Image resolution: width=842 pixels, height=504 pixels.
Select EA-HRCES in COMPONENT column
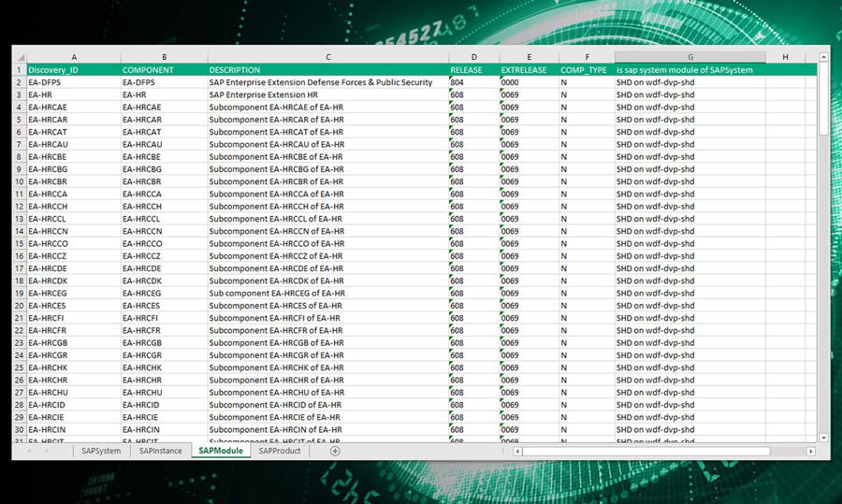click(165, 306)
